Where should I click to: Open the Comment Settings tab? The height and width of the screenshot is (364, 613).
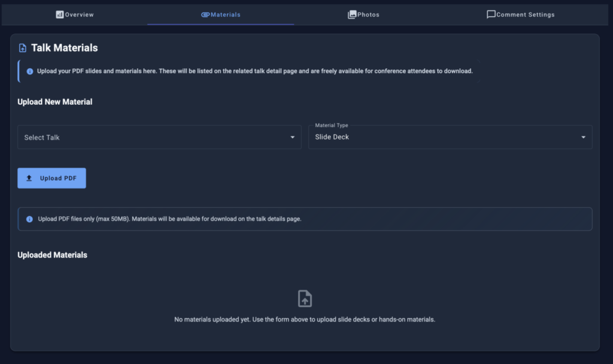point(521,15)
